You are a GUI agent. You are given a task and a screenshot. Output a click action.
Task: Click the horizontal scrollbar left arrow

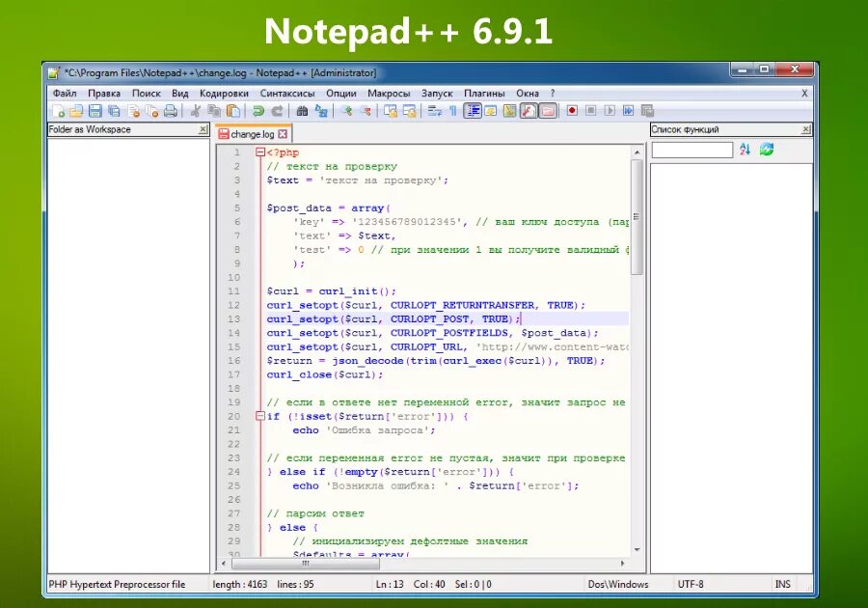coord(224,564)
